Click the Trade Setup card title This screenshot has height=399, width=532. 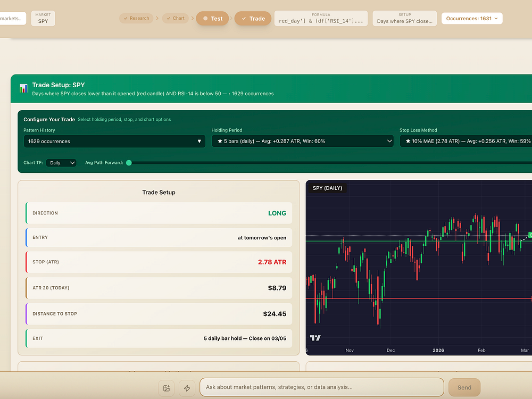159,193
